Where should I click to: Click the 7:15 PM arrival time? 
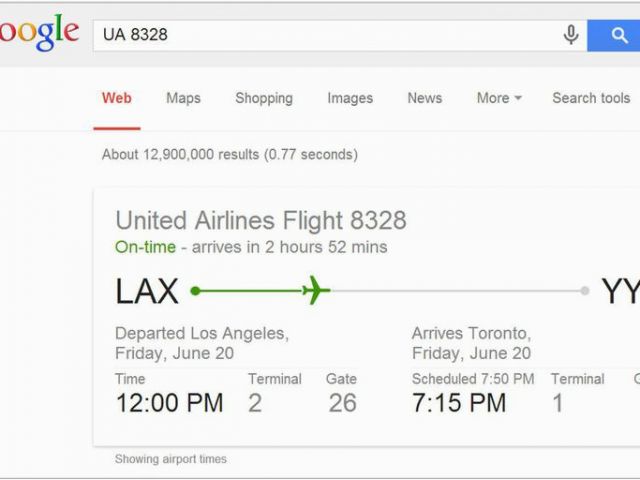tap(459, 403)
